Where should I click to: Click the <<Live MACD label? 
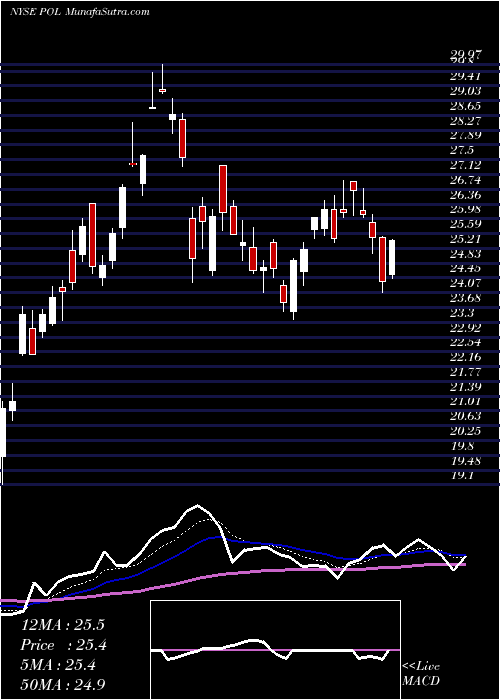point(421,673)
